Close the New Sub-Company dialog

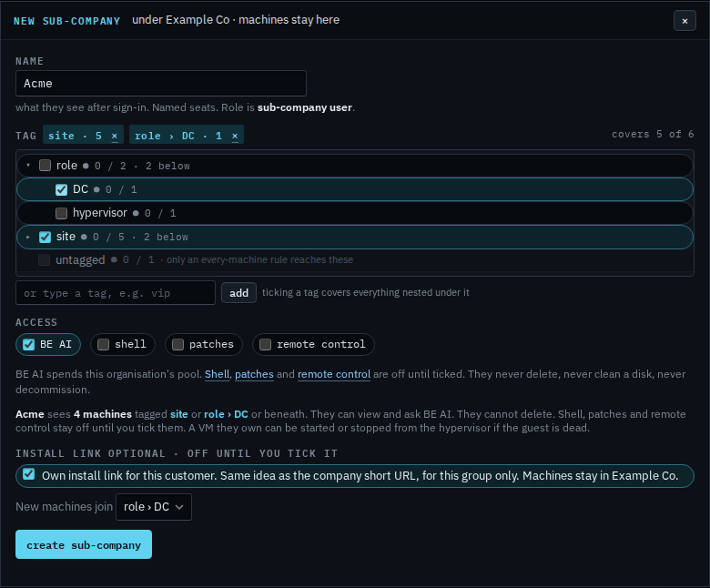coord(685,21)
